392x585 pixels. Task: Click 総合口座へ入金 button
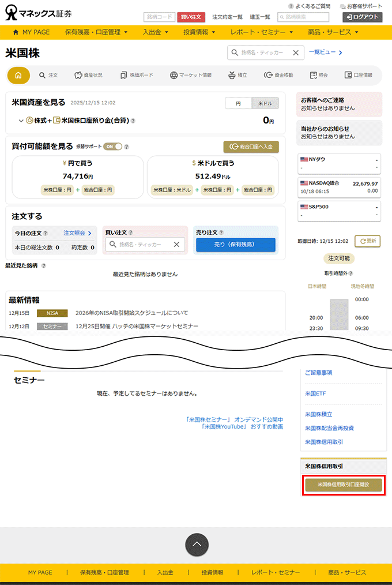pos(251,147)
